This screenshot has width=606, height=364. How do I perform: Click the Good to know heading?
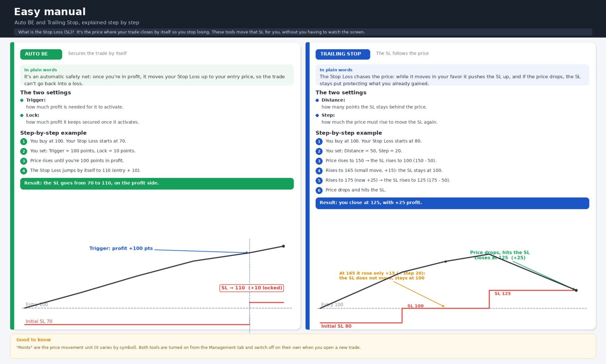point(33,340)
